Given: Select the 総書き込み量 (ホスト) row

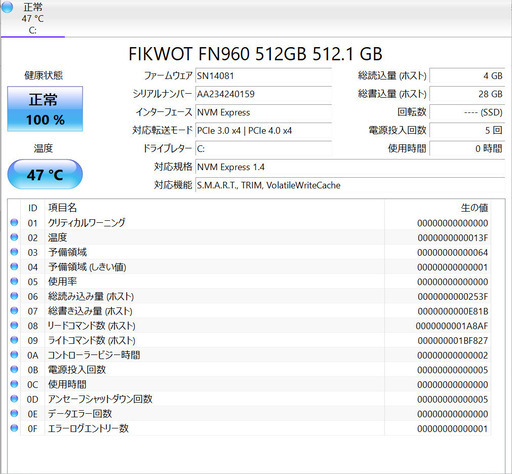Looking at the screenshot, I should coord(248,311).
